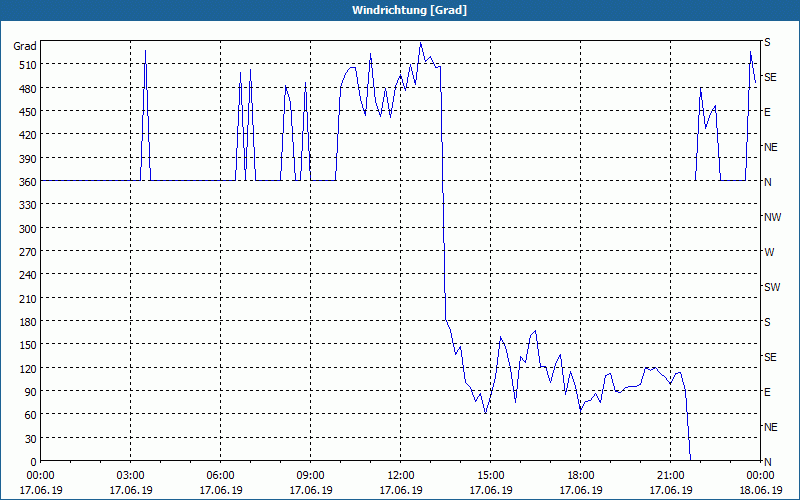The width and height of the screenshot is (800, 500).
Task: Click the NW compass direction label
Action: (x=772, y=217)
